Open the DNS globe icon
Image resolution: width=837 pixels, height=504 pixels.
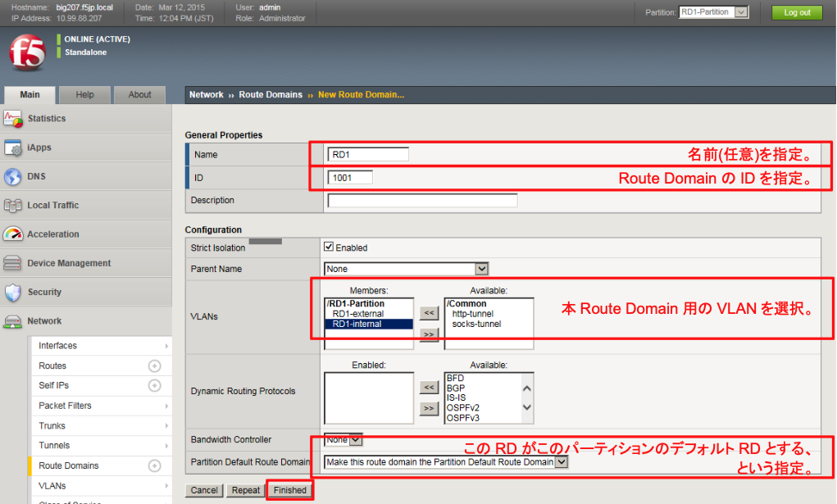13,177
